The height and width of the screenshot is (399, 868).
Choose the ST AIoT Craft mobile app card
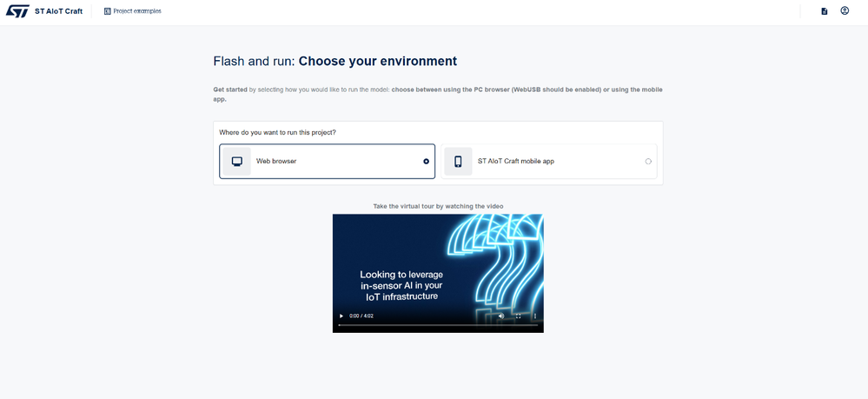(x=549, y=162)
